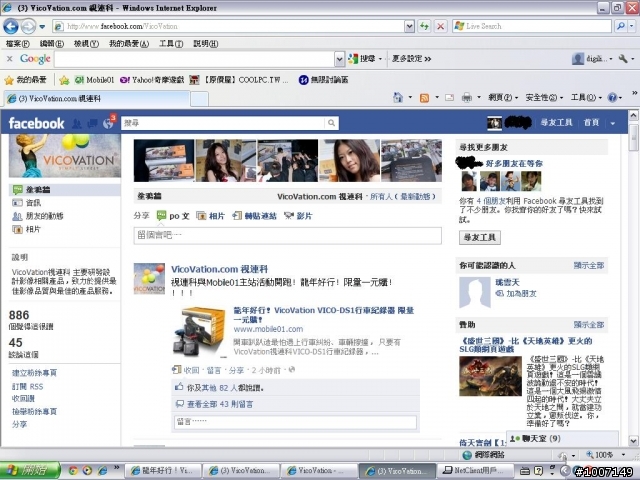The height and width of the screenshot is (480, 640).
Task: Click the Live Search magnifier button
Action: coord(621,26)
